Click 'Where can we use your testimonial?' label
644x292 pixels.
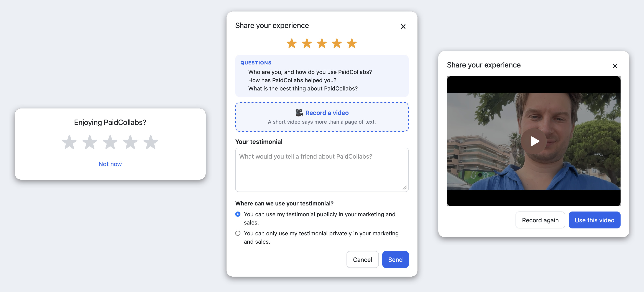tap(284, 203)
